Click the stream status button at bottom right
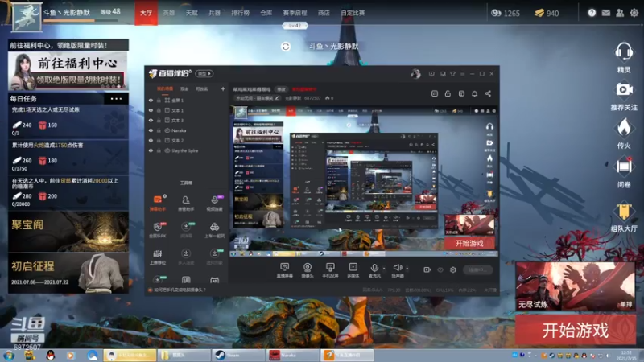The image size is (644, 362). tap(477, 269)
